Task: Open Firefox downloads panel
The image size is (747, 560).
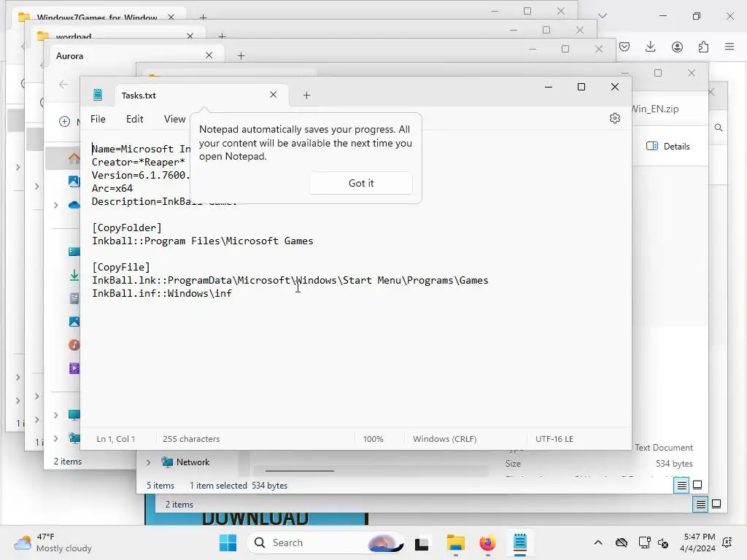Action: [650, 47]
